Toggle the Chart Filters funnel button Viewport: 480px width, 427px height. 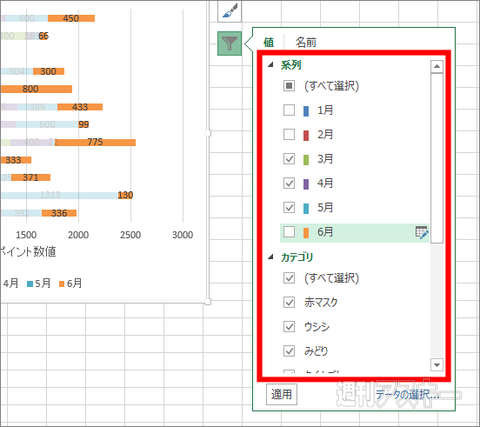230,43
